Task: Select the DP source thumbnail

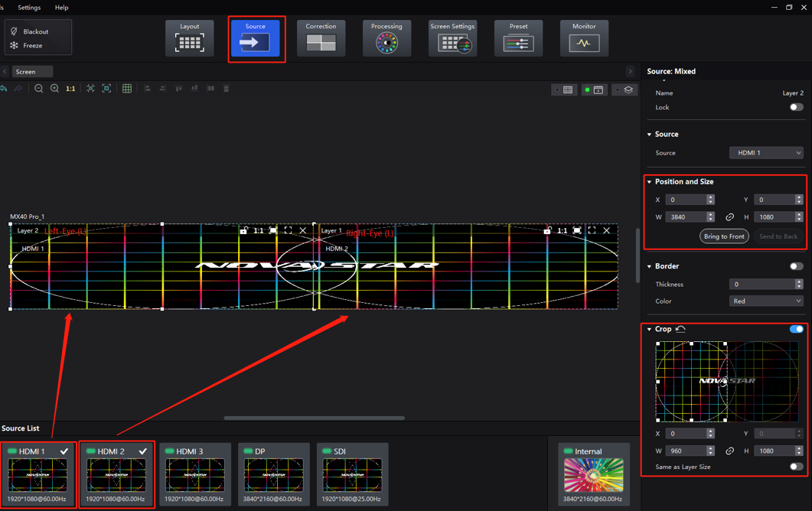Action: coord(273,475)
